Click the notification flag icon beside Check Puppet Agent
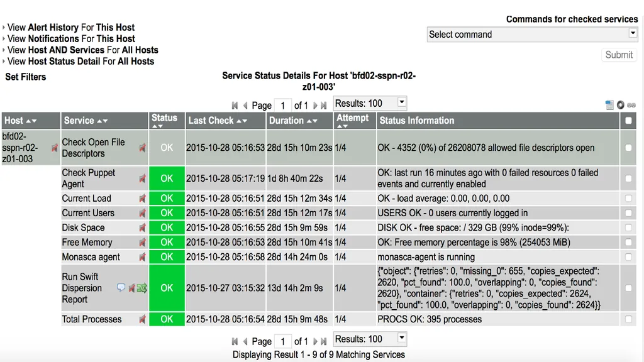The width and height of the screenshot is (644, 362). point(142,178)
